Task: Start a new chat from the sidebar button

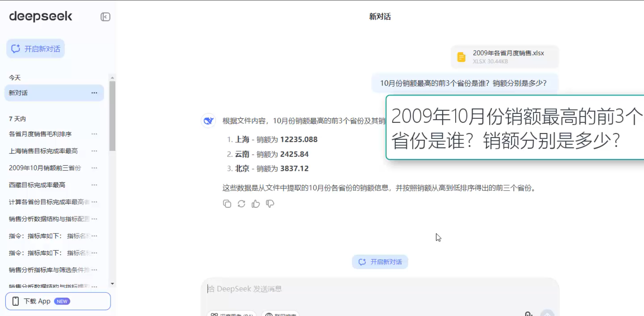Action: tap(36, 49)
